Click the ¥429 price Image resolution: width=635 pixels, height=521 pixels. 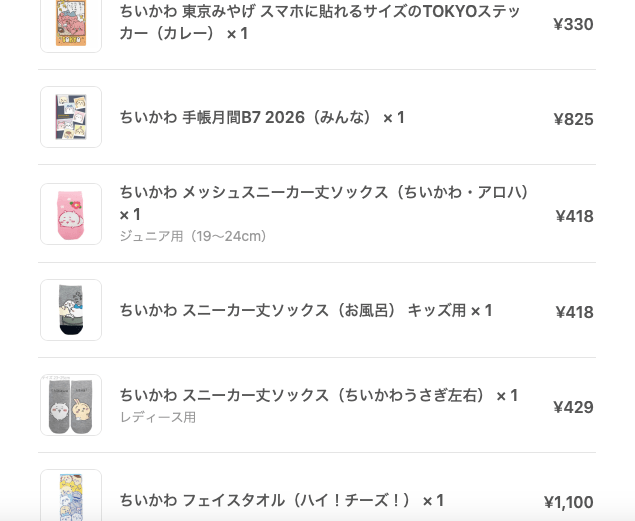tap(573, 407)
